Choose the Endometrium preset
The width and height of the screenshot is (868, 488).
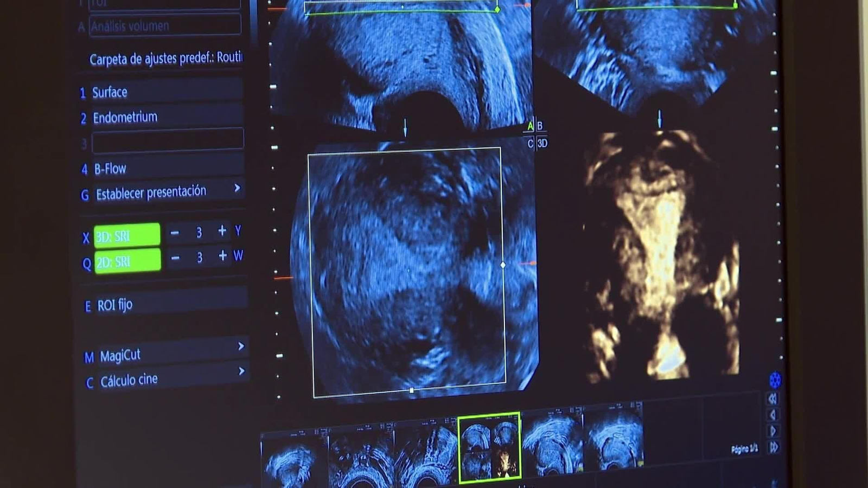(163, 117)
